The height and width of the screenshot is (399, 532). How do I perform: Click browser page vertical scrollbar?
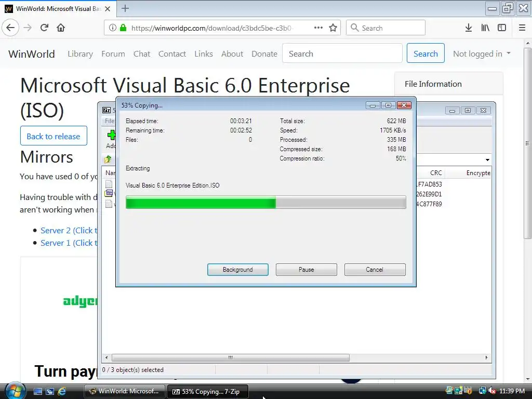(x=528, y=143)
